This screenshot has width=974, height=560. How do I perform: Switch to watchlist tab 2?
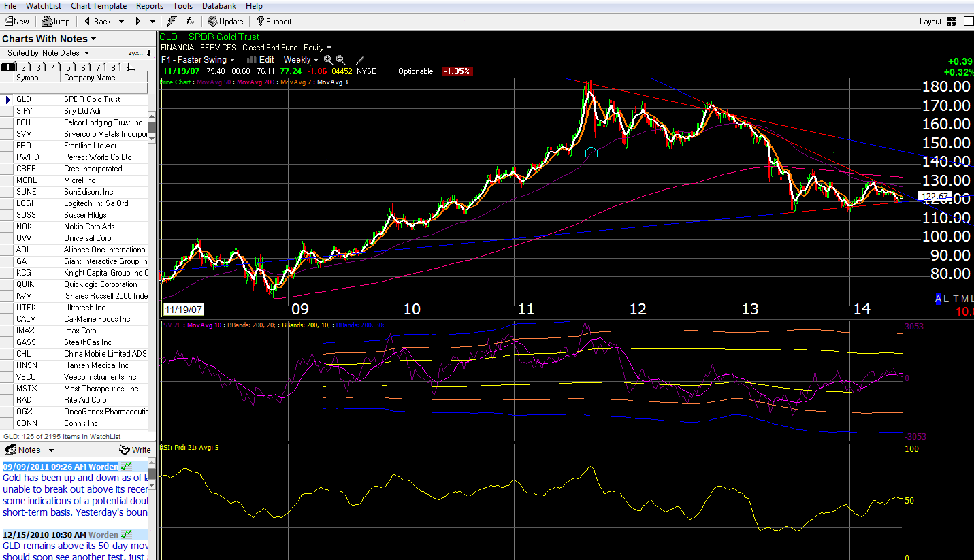pyautogui.click(x=24, y=67)
